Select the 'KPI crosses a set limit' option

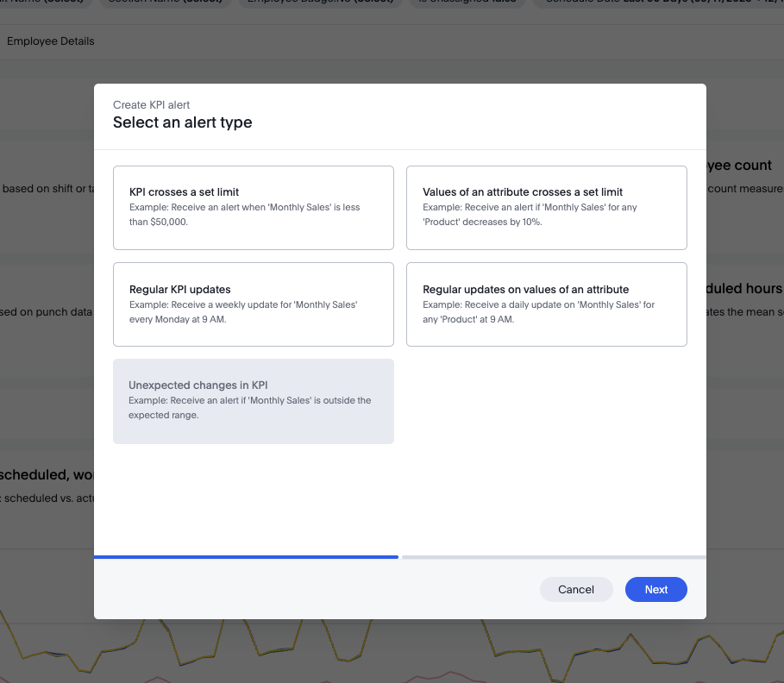(x=253, y=208)
